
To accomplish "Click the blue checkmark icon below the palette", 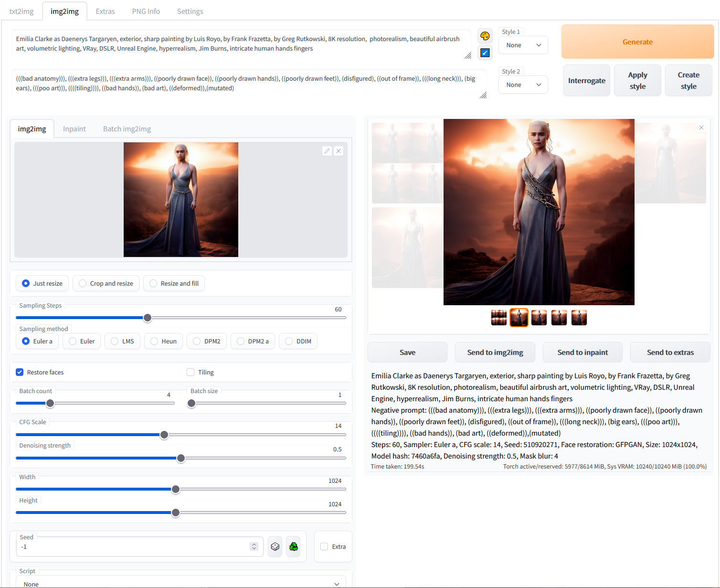I will 485,53.
